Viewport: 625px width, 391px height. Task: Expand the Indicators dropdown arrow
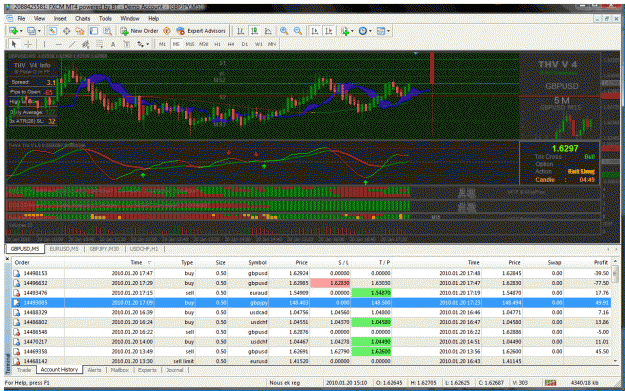point(352,31)
